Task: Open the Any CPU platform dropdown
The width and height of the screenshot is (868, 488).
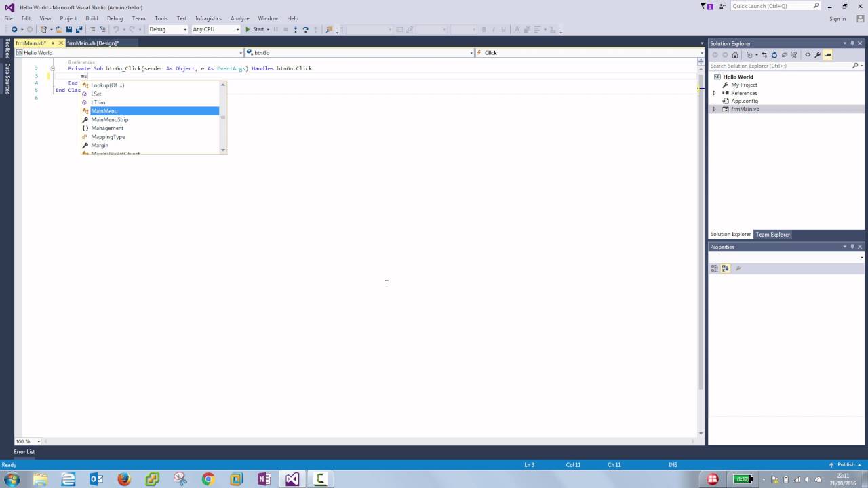Action: click(x=216, y=29)
